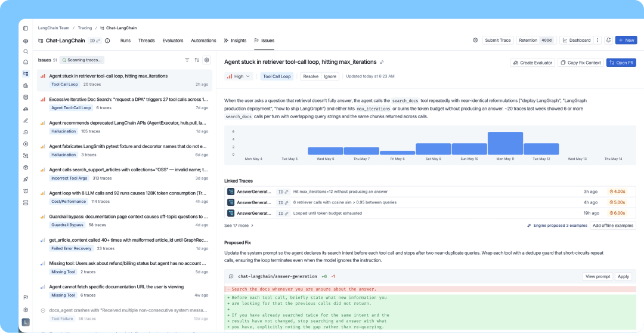Select 'Excessive Iterative Doc Search' issue
This screenshot has width=644, height=333.
(125, 103)
